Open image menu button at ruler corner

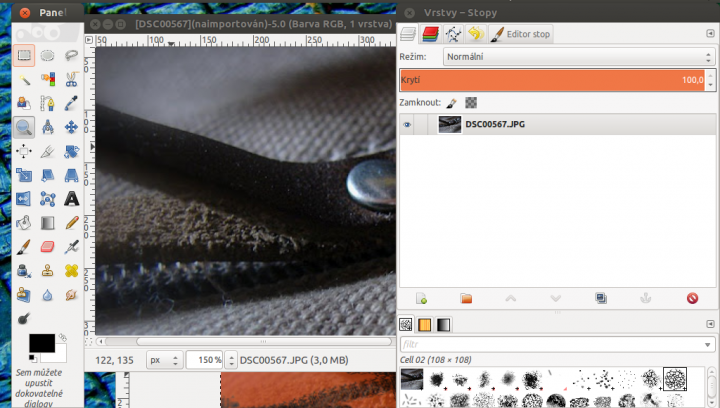point(89,40)
